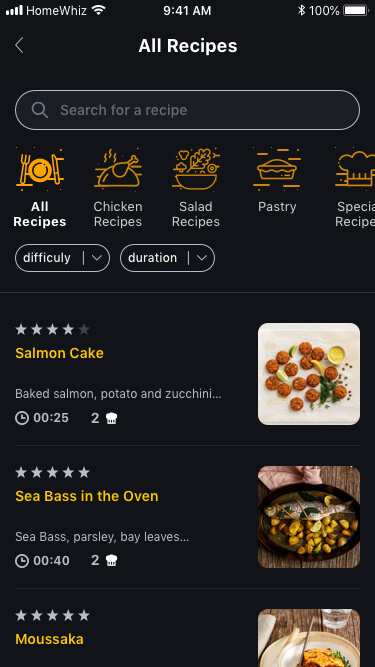The height and width of the screenshot is (667, 375).
Task: Open the Moussaka recipe title
Action: [x=49, y=639]
